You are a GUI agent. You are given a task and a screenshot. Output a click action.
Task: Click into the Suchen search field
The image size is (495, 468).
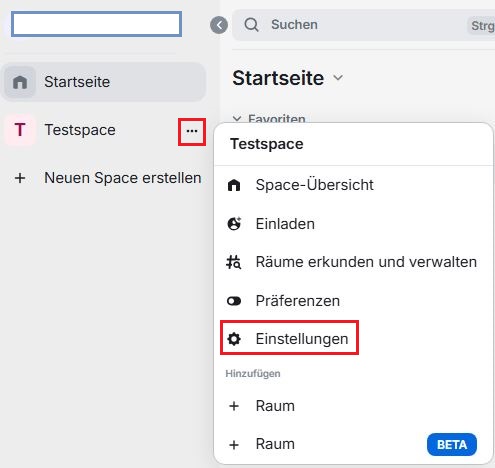363,25
